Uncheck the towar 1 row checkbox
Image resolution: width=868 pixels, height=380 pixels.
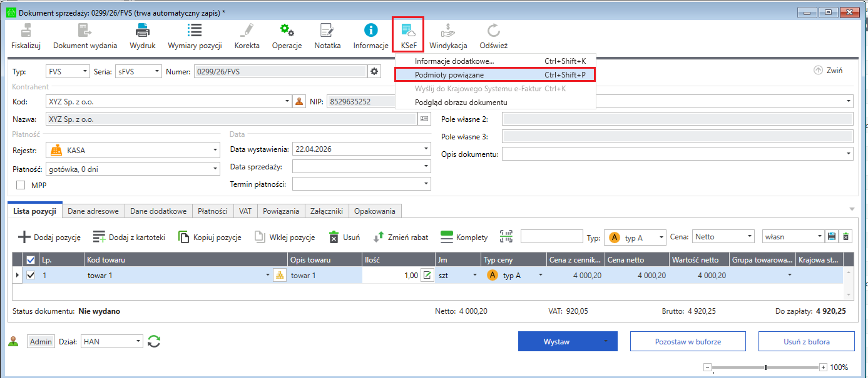pos(31,275)
